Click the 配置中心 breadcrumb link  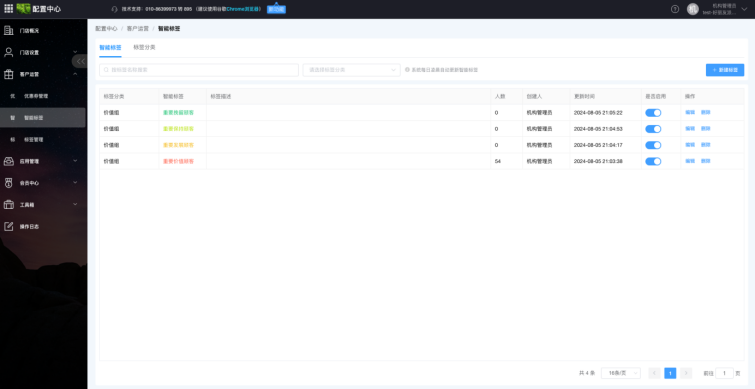click(106, 29)
